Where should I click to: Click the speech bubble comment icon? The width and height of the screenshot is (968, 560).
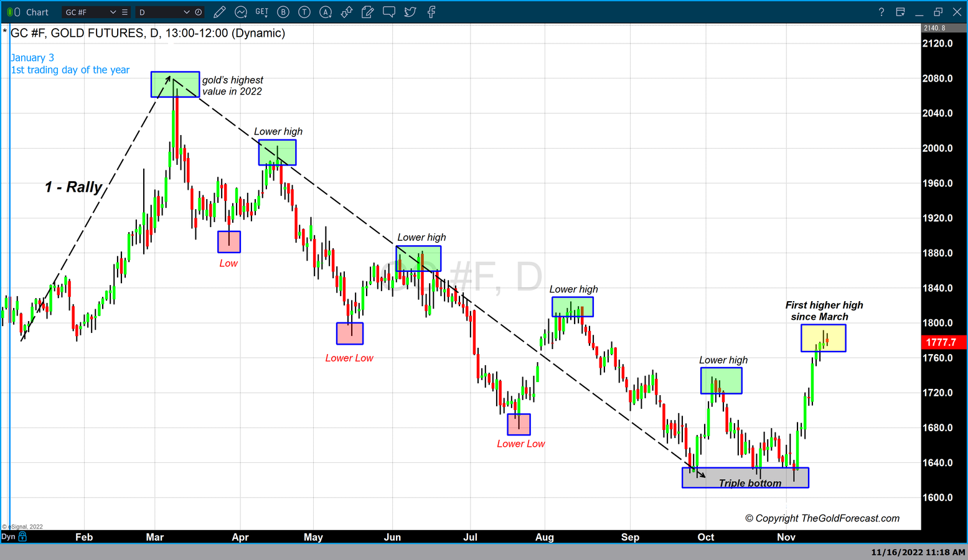tap(389, 12)
